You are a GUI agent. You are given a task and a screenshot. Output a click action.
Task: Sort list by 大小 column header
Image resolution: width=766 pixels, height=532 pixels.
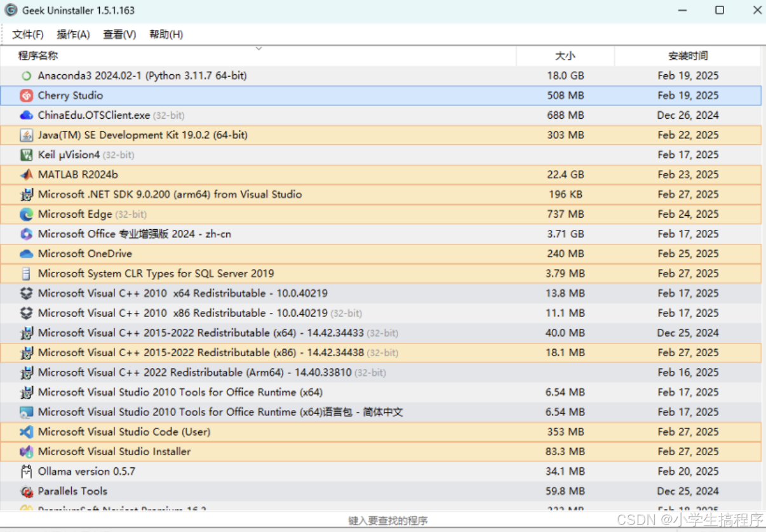[x=565, y=56]
